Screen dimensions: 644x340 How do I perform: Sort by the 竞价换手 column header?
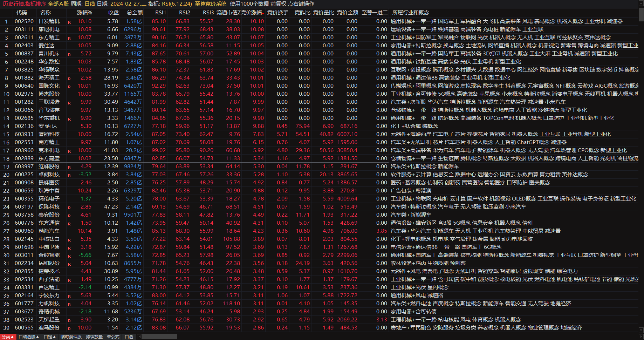click(x=278, y=12)
